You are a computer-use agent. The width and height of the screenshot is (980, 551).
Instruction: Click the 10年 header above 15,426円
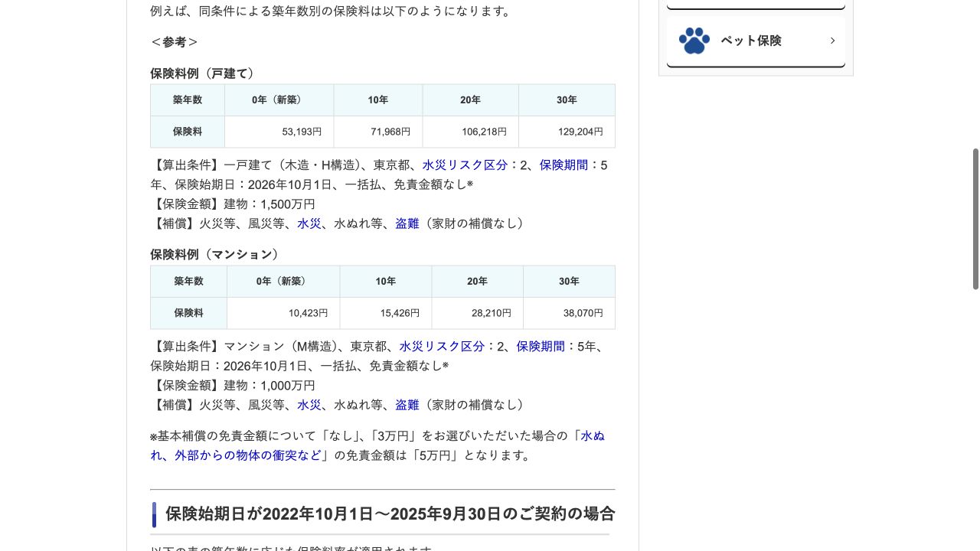tap(386, 282)
